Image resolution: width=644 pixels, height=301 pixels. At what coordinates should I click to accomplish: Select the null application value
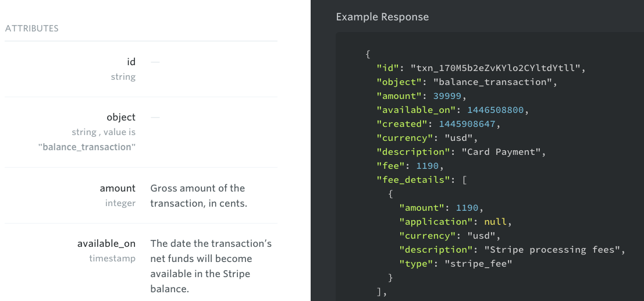(494, 222)
